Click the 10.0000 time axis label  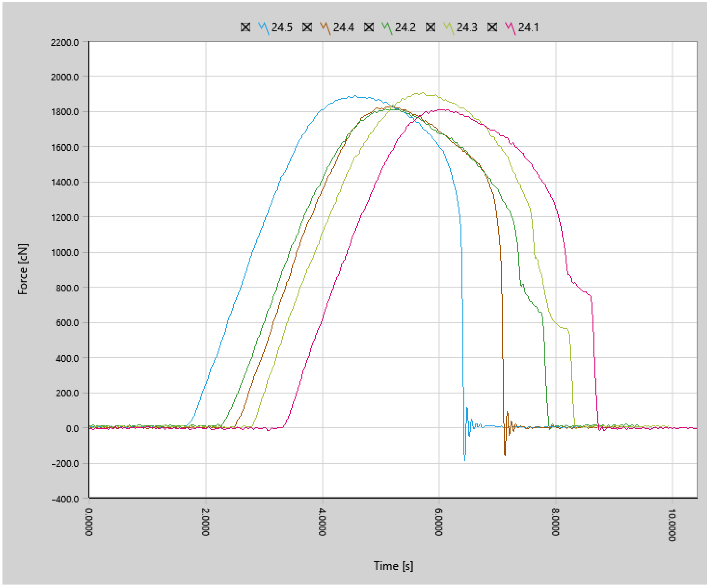[x=672, y=525]
